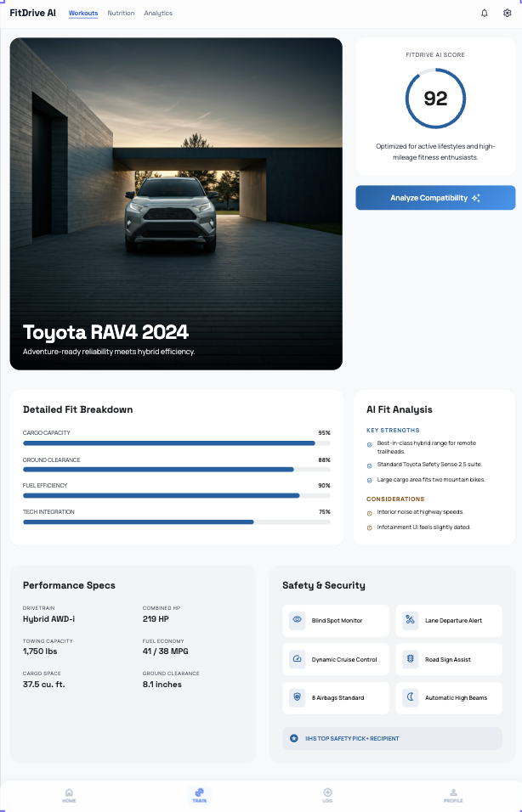Viewport: 522px width, 812px height.
Task: Click the IIHS star badge icon
Action: pos(294,738)
